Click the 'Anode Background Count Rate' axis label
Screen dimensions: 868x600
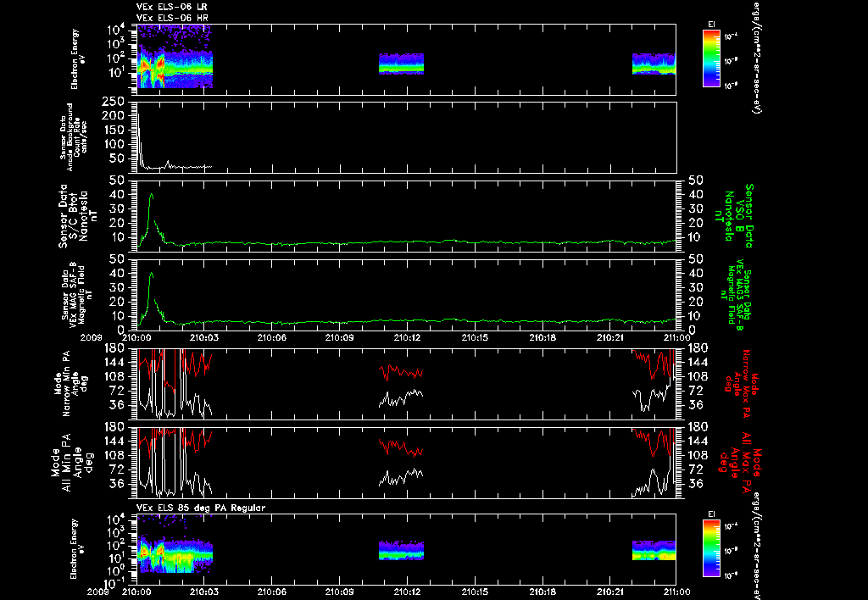click(73, 136)
